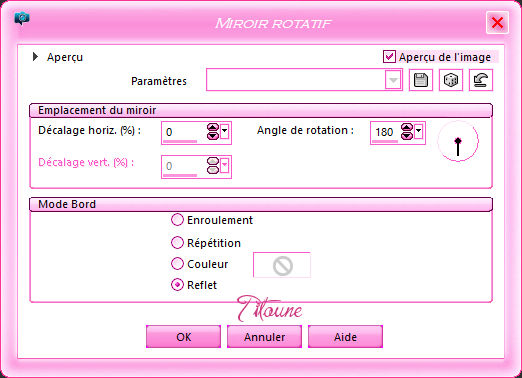Confirm with the OK button
The image size is (522, 378).
[183, 337]
